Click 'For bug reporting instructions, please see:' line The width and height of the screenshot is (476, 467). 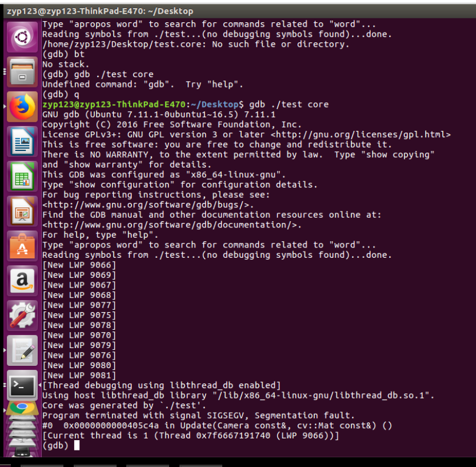[156, 195]
